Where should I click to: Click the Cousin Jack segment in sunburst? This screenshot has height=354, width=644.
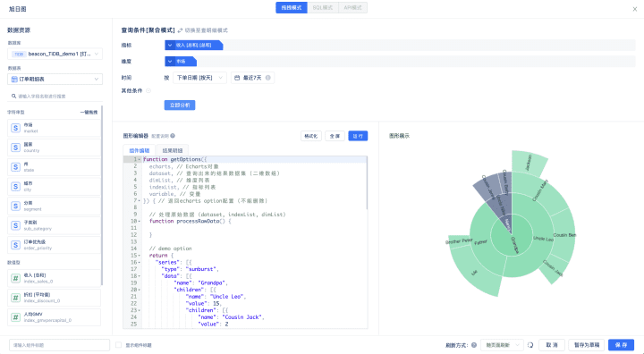553,268
